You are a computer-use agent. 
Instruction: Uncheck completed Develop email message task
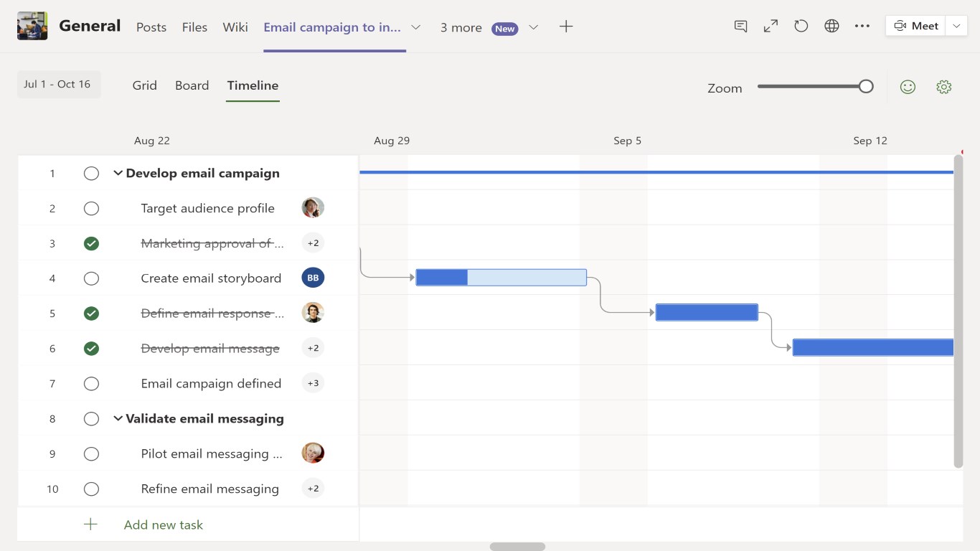pyautogui.click(x=91, y=349)
